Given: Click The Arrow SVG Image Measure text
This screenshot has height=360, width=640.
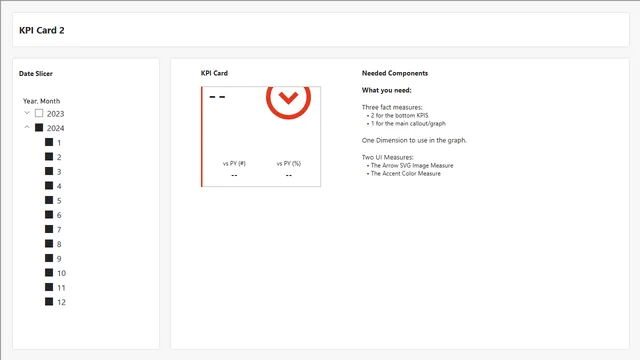Looking at the screenshot, I should coord(412,165).
